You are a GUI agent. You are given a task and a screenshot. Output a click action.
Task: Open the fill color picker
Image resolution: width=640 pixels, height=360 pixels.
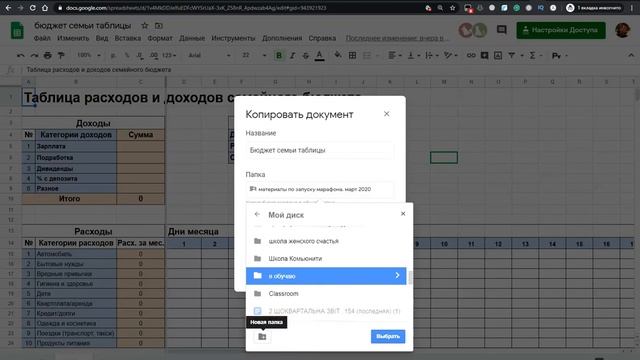coord(338,55)
